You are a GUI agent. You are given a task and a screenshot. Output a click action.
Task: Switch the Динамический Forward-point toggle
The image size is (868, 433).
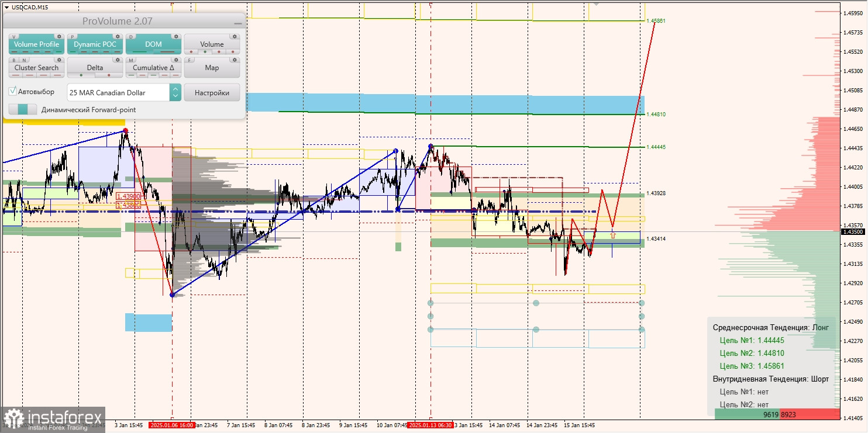click(x=23, y=109)
